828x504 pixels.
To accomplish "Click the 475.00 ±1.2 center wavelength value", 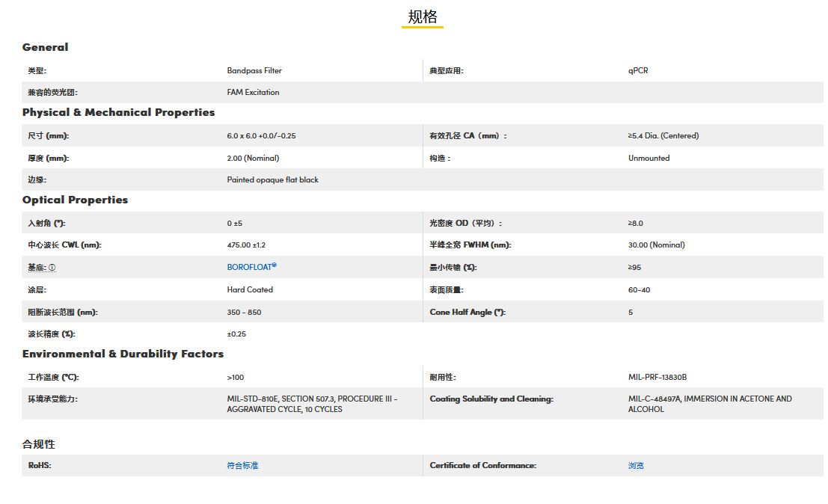I will pyautogui.click(x=246, y=245).
